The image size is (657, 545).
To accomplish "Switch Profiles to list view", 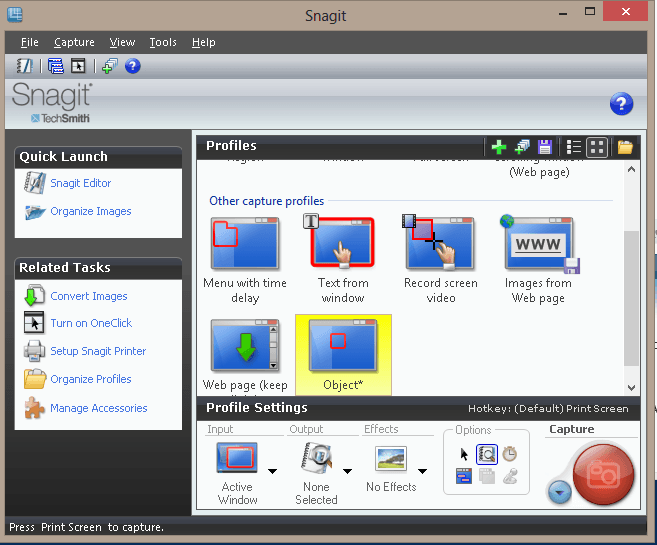I will click(573, 147).
